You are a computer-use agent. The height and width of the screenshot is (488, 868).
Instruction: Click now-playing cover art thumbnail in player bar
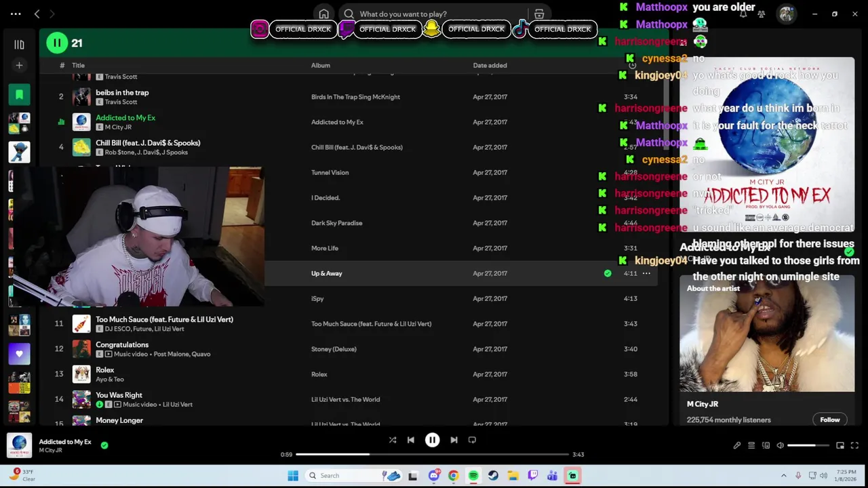tap(19, 445)
